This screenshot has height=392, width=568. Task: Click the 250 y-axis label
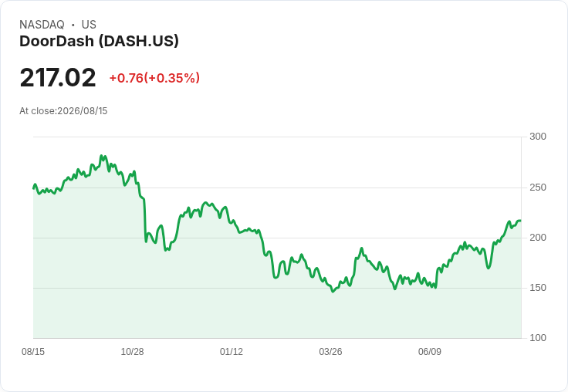538,188
